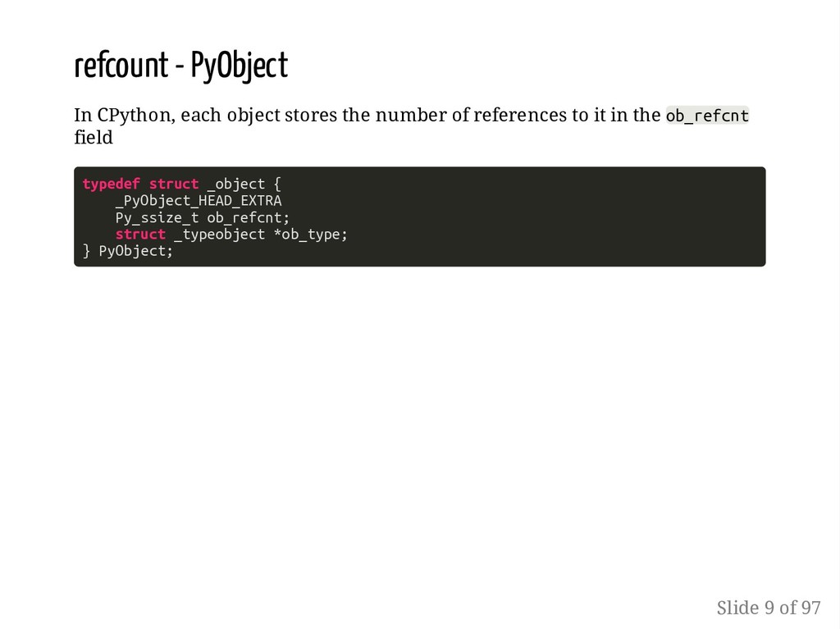
Task: Click the pink typedef keyword
Action: [x=112, y=185]
